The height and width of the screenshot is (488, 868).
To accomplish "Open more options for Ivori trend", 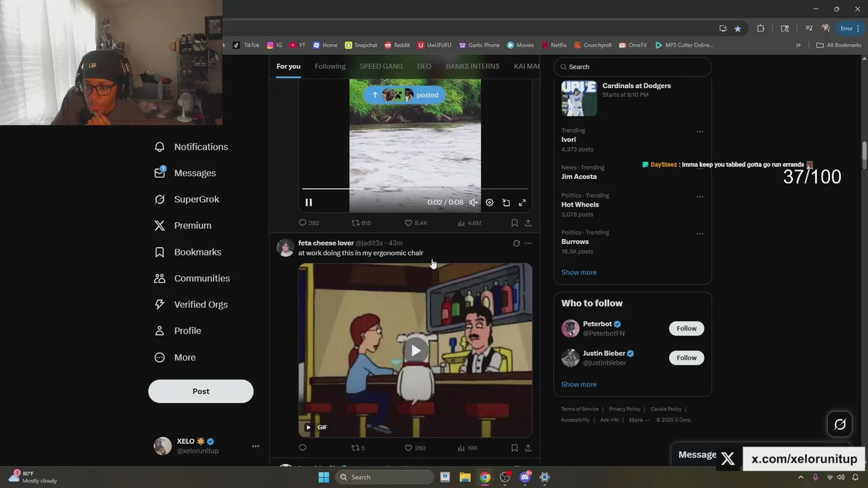I will tap(700, 131).
